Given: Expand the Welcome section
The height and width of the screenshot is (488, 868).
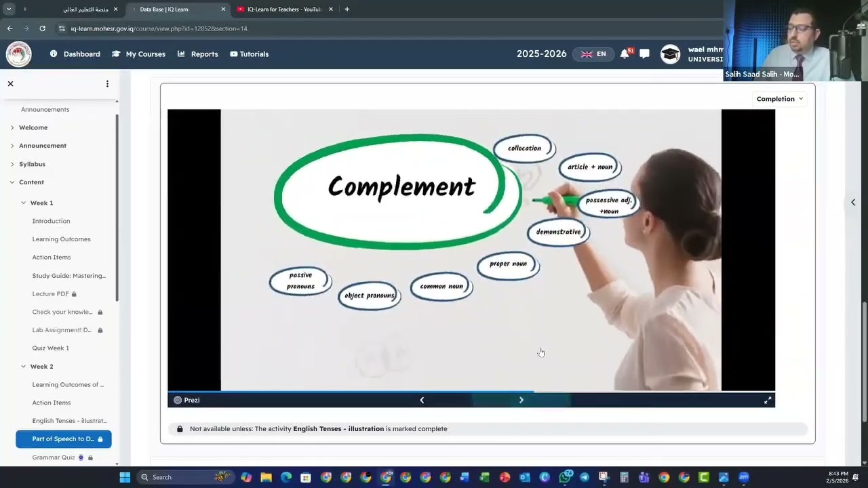Looking at the screenshot, I should coord(12,127).
